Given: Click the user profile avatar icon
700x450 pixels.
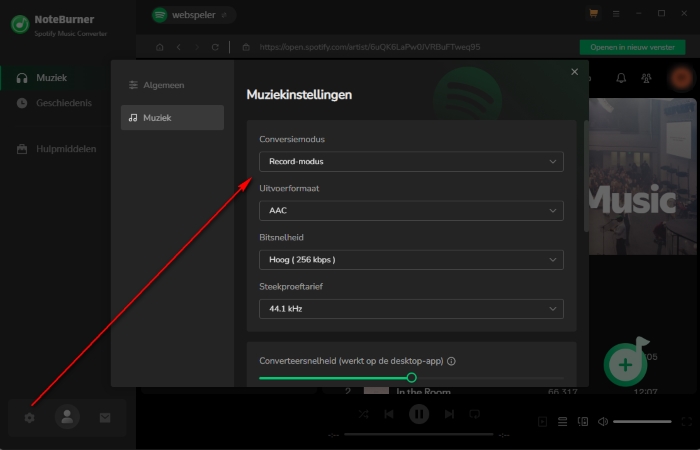Looking at the screenshot, I should coord(67,418).
